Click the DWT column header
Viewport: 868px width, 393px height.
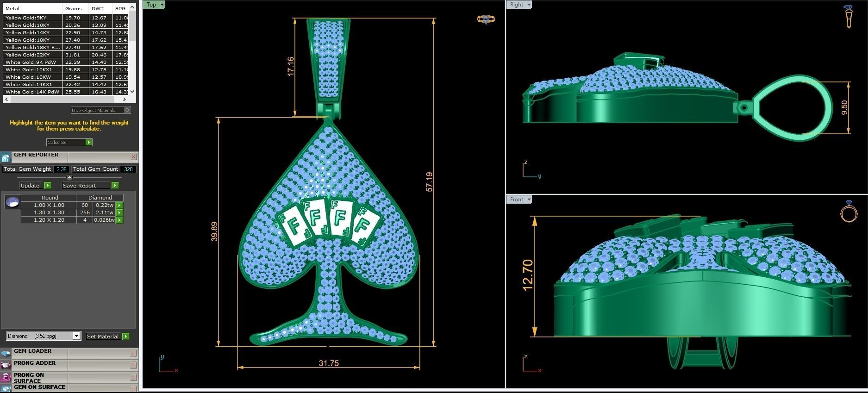[x=100, y=8]
